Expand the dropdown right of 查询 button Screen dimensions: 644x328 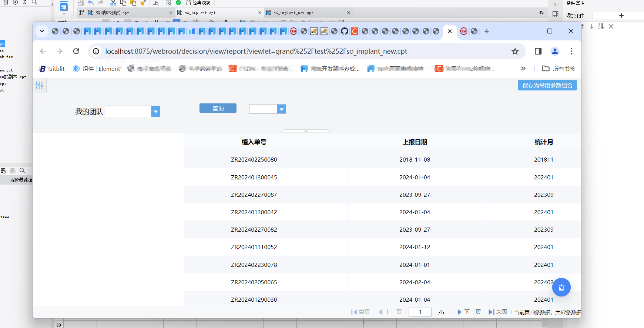[x=282, y=109]
